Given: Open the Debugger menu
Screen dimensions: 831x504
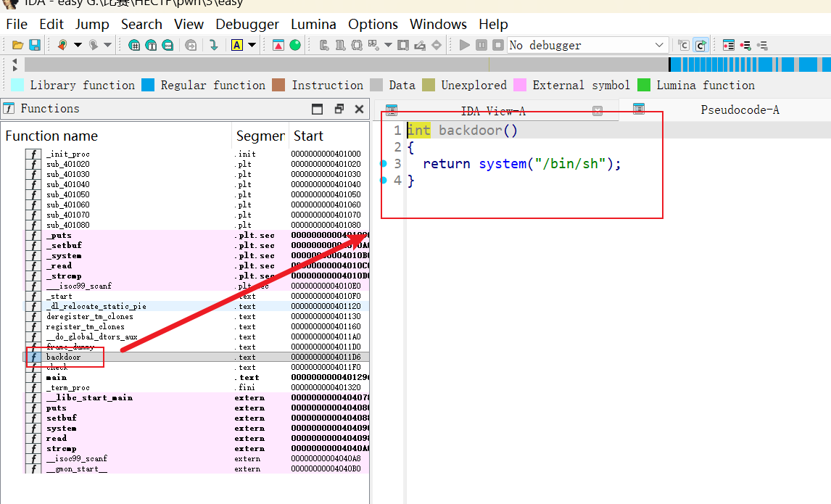Looking at the screenshot, I should click(x=247, y=24).
